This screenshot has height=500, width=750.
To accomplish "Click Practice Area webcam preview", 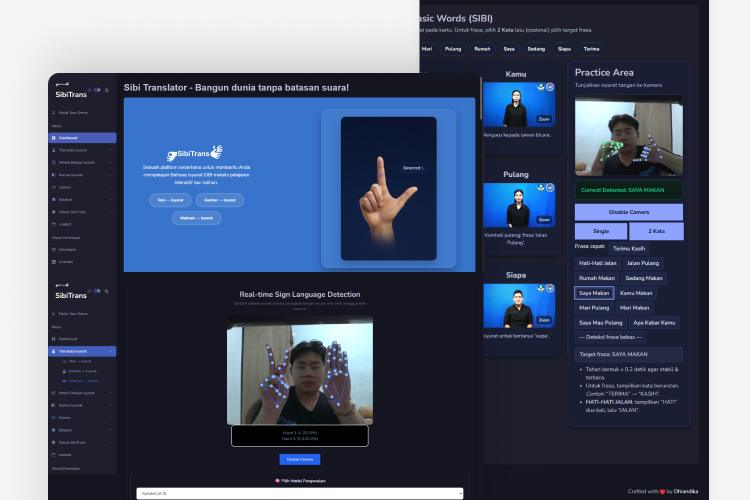I will (x=629, y=135).
